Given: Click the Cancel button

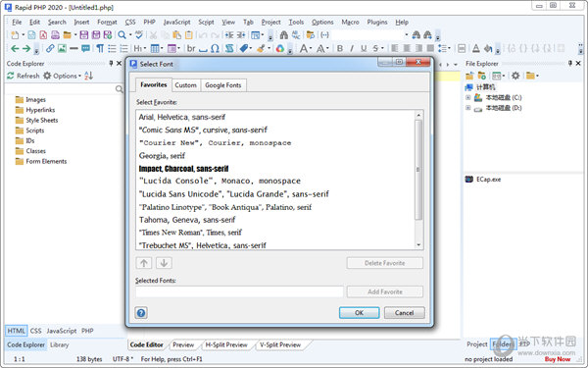Looking at the screenshot, I should (404, 313).
